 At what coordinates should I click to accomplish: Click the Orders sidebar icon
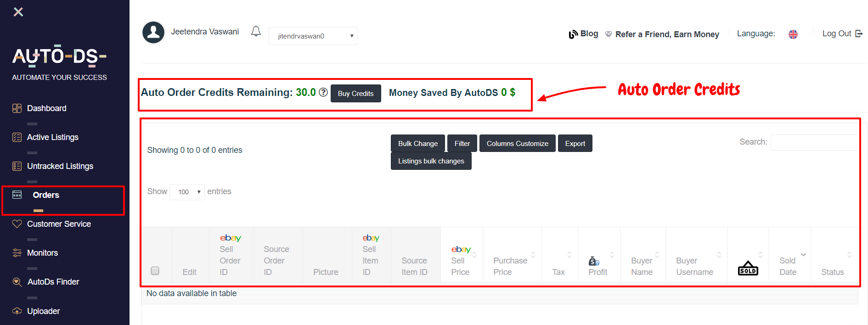(17, 195)
